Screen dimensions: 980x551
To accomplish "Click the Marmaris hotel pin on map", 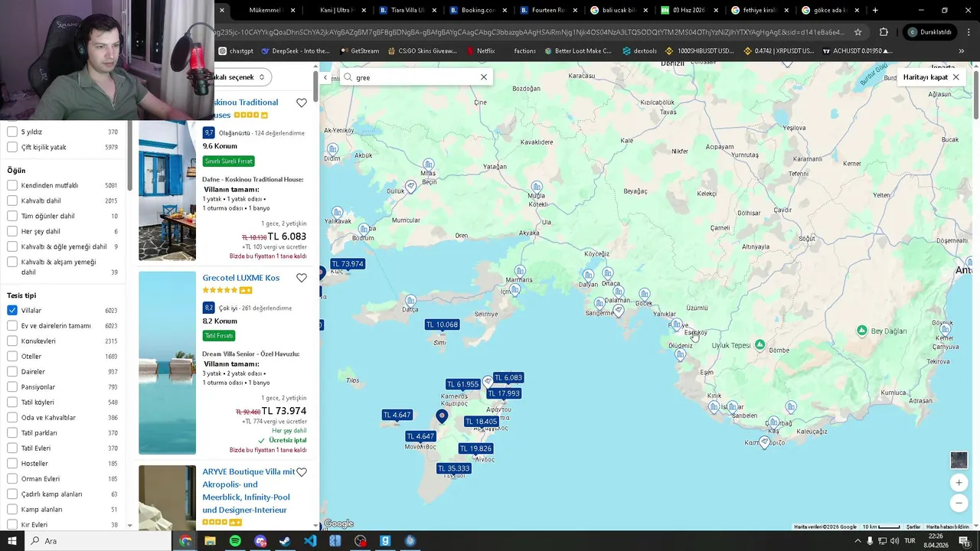I will pyautogui.click(x=521, y=272).
